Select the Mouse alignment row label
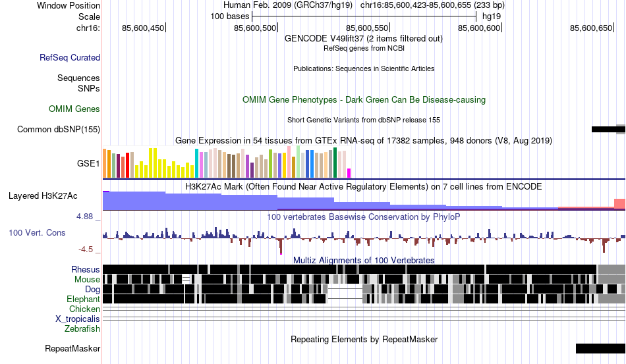This screenshot has width=626, height=364. coord(87,280)
